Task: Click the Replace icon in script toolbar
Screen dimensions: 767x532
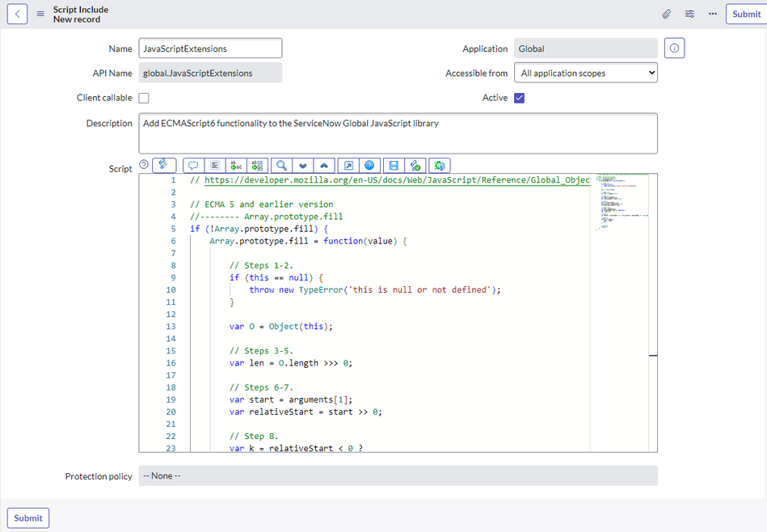Action: [x=236, y=166]
